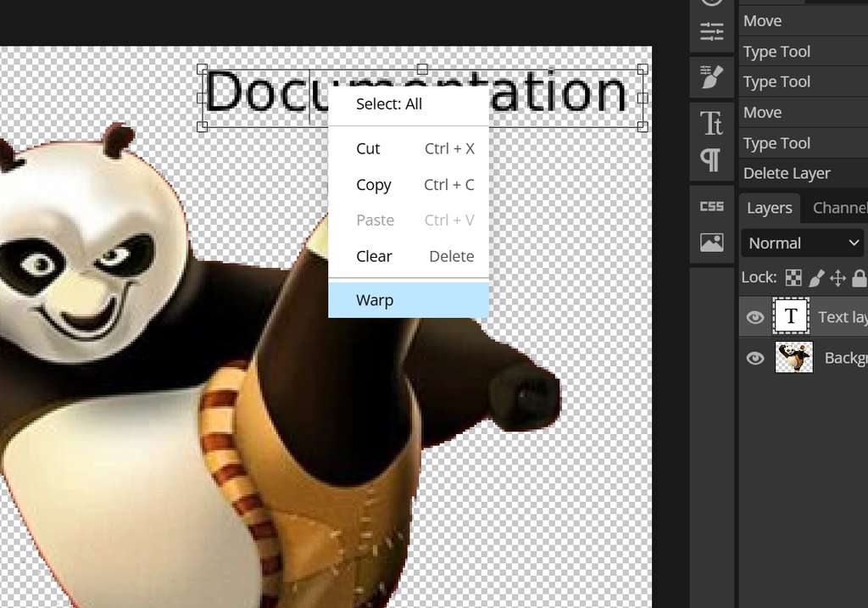Click the top-left text box handle
This screenshot has width=868, height=608.
tap(202, 70)
